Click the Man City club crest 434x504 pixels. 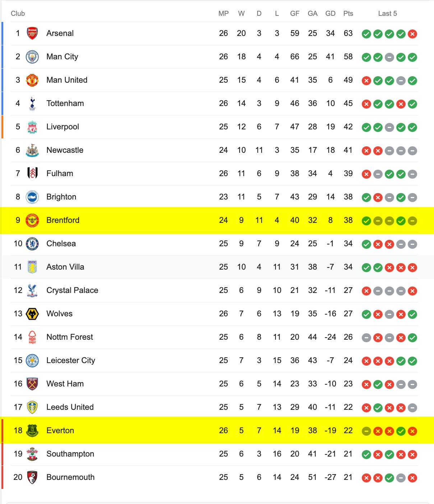[x=32, y=57]
